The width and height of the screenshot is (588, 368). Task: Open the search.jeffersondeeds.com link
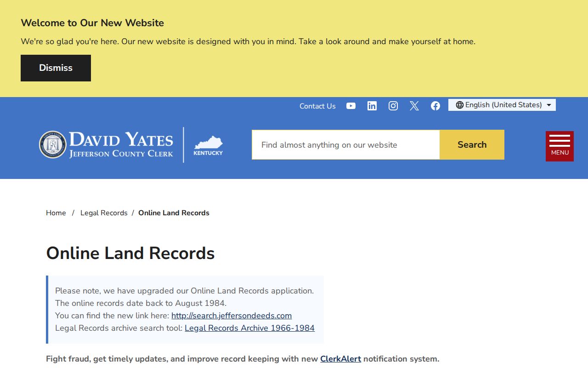[x=232, y=316]
